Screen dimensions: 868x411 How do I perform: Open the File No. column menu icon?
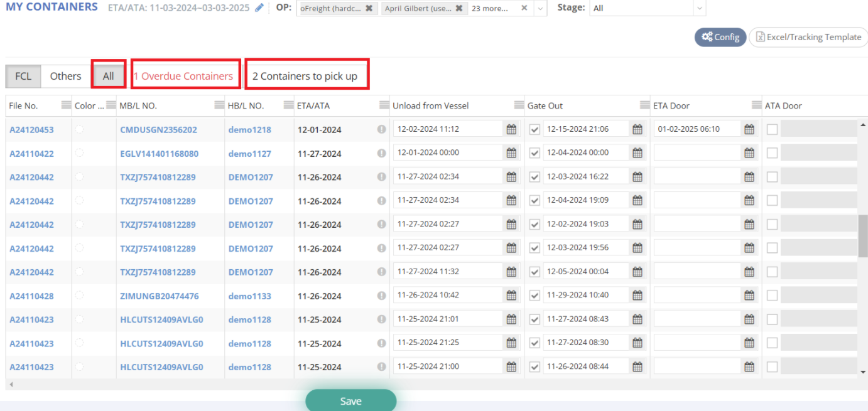[65, 105]
